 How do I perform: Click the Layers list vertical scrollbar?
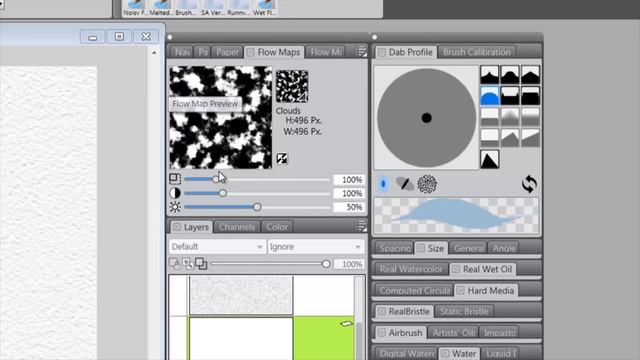tap(359, 318)
